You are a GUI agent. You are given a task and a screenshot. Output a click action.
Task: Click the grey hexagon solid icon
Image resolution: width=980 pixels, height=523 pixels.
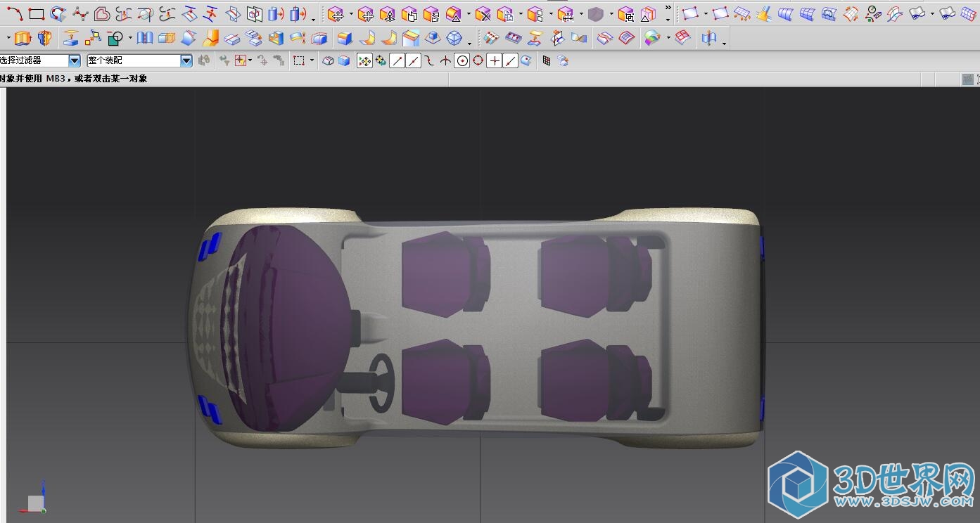pos(595,14)
